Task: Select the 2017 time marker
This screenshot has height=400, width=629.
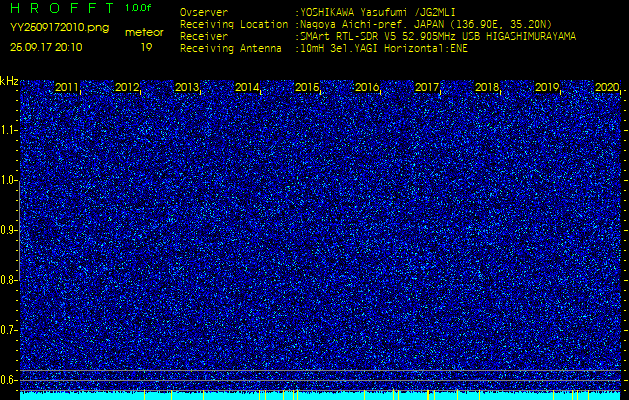Action: (427, 87)
